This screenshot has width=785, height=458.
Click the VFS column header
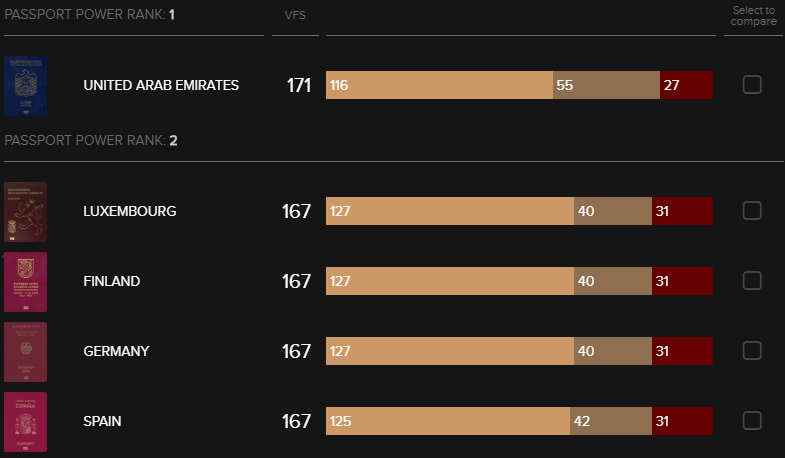tap(295, 16)
